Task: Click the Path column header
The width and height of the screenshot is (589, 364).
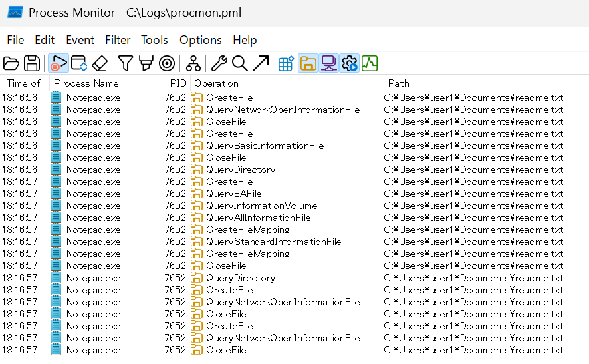Action: [487, 83]
